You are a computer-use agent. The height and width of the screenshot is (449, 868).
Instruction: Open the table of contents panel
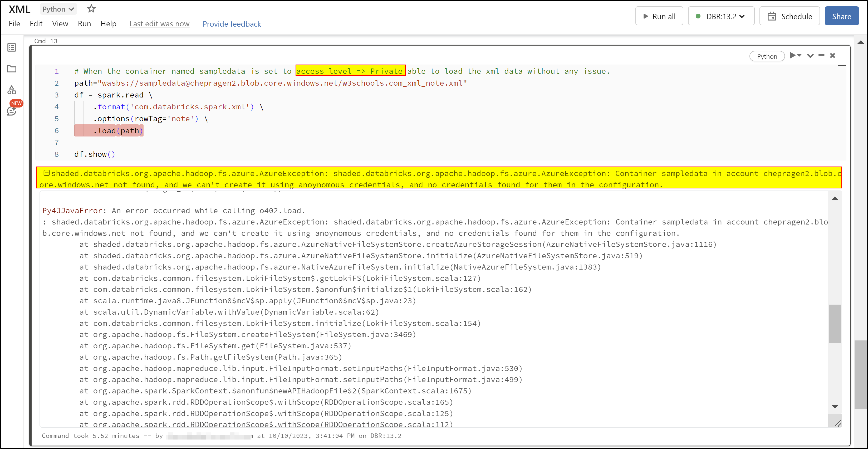[11, 47]
